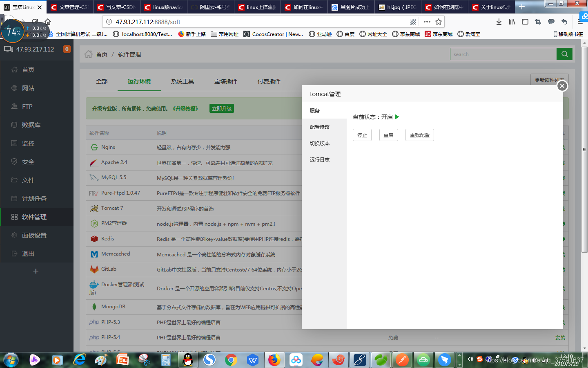This screenshot has width=588, height=368.
Task: Select 切换版本 in tomcat管理 menu
Action: pos(320,144)
